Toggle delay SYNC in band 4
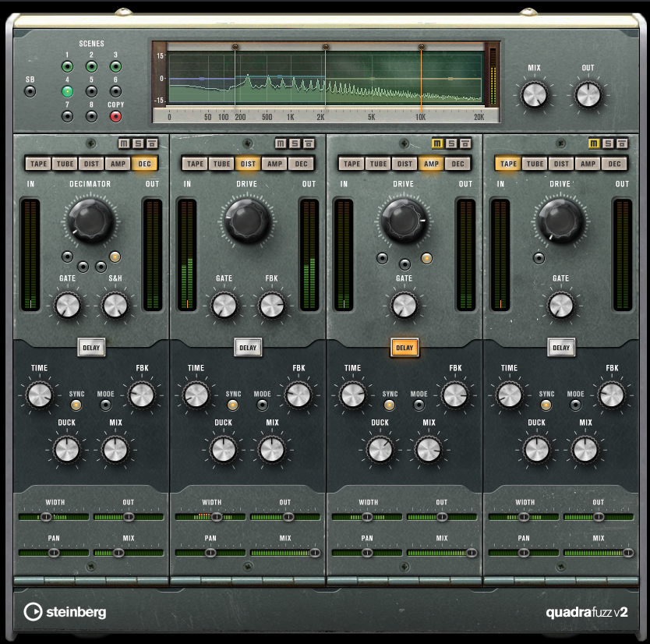Viewport: 650px width, 644px height. click(546, 405)
